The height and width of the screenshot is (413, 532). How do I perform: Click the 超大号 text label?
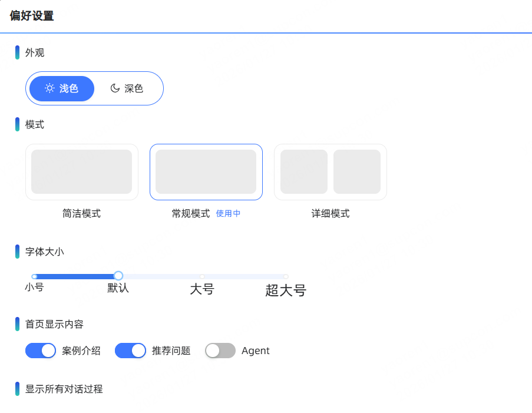pyautogui.click(x=285, y=290)
